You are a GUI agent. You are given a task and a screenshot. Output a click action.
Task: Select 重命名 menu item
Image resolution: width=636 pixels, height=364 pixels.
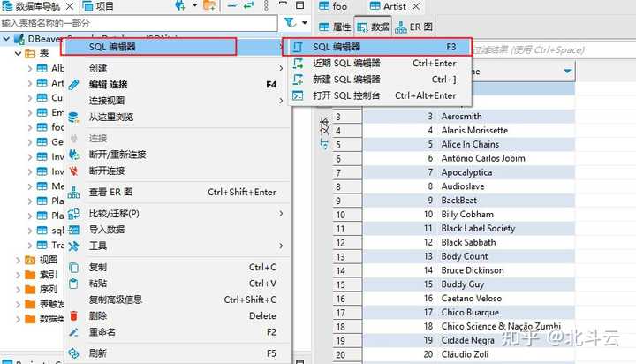(178, 332)
